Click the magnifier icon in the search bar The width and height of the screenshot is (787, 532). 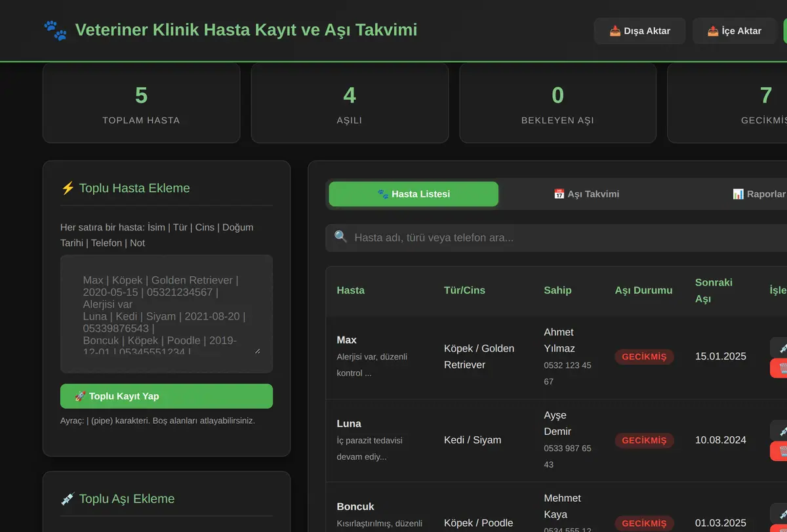340,237
